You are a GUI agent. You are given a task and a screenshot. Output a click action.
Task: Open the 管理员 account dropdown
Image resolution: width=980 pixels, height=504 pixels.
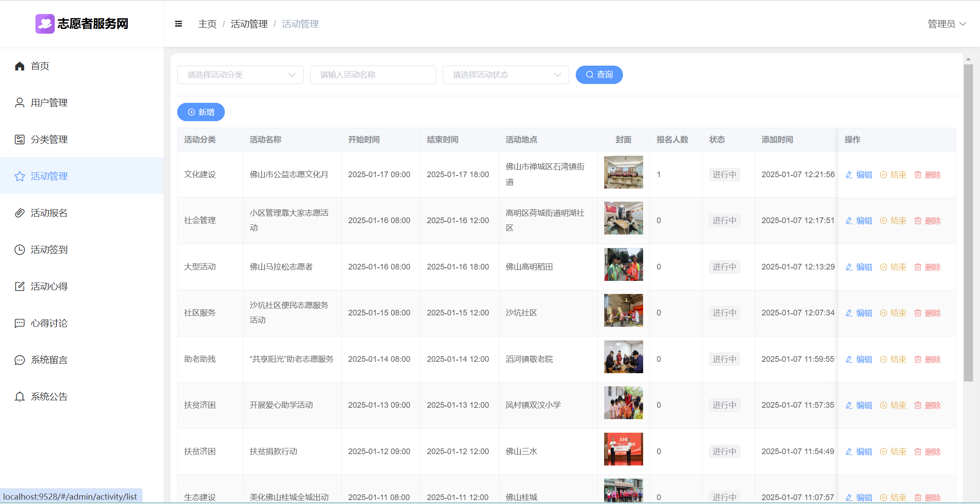point(947,24)
